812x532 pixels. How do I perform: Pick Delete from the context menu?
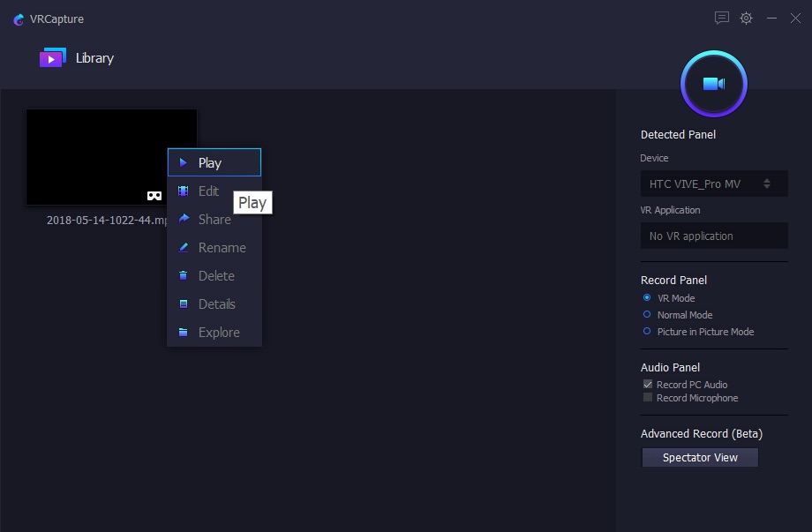(214, 275)
